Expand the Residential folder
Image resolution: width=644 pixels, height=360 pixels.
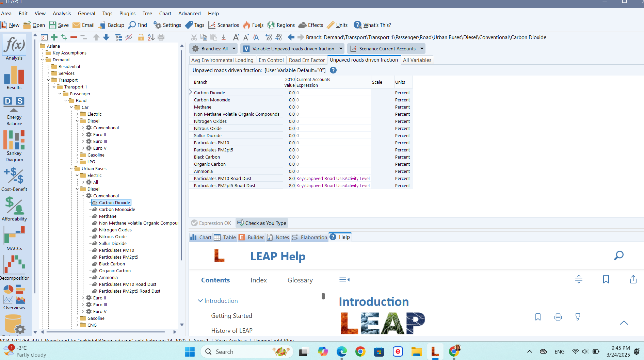click(x=48, y=66)
